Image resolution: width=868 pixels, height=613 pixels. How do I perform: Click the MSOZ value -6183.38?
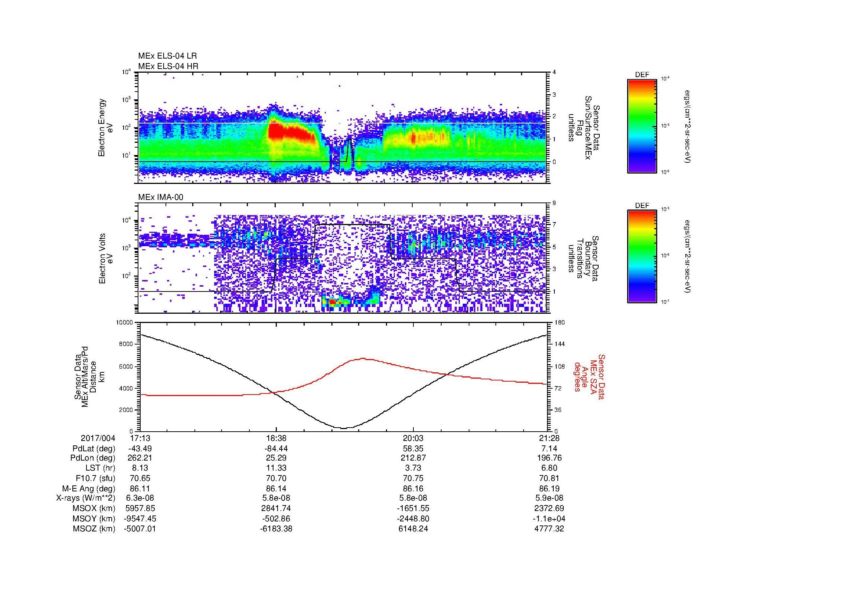point(276,529)
